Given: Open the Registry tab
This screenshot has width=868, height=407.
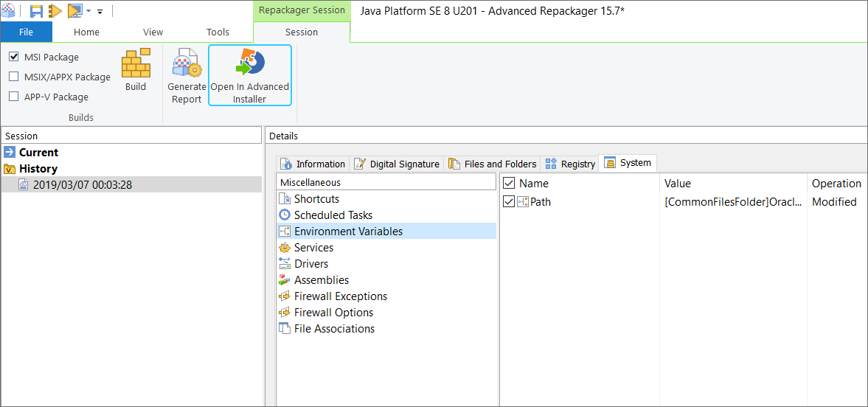Looking at the screenshot, I should point(570,164).
